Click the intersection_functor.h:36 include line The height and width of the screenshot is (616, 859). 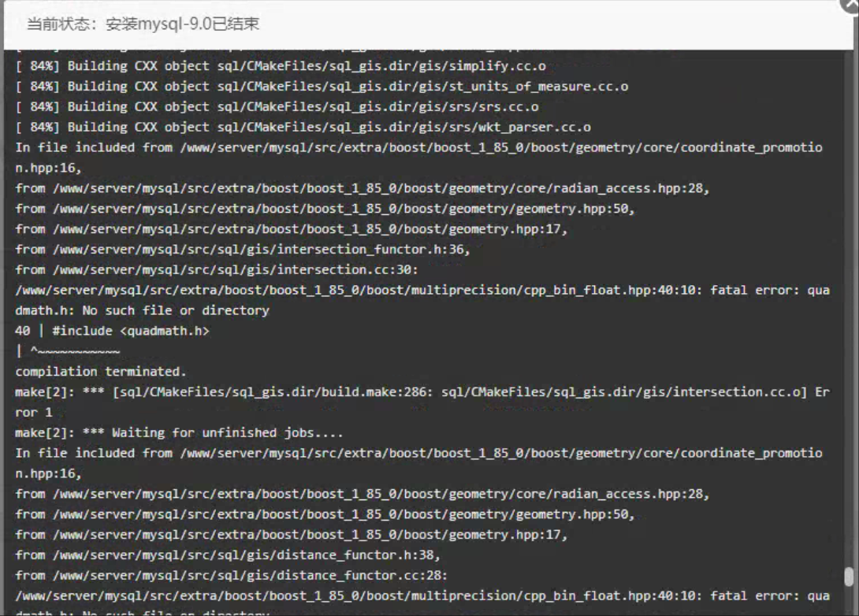pyautogui.click(x=243, y=250)
